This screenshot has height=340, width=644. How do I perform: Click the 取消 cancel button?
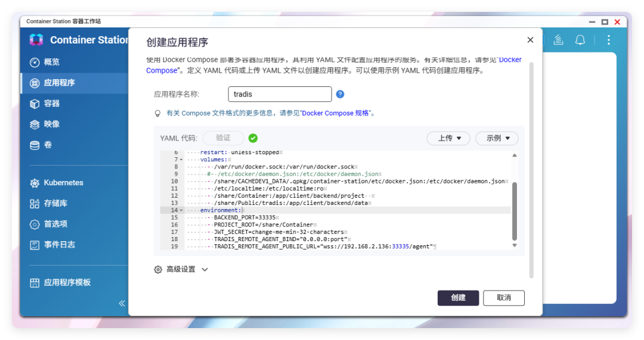click(504, 298)
